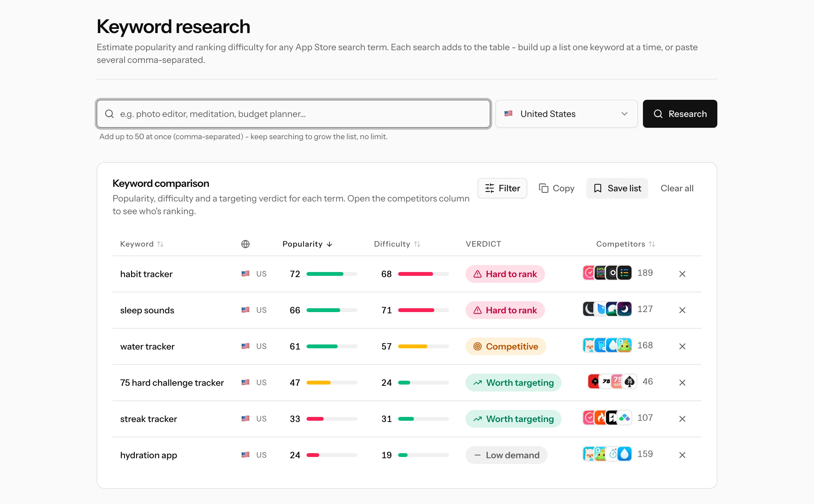This screenshot has width=814, height=504.
Task: Open competitor app icons for water tracker
Action: click(x=607, y=345)
